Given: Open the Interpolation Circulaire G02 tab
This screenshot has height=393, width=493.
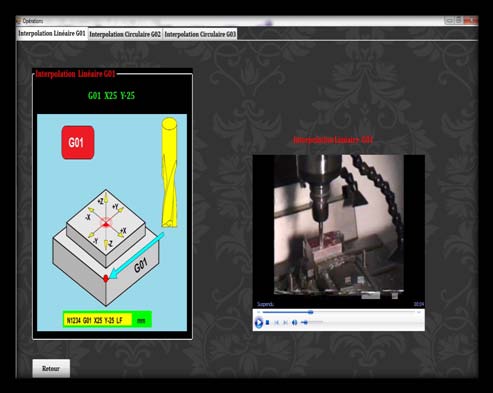Looking at the screenshot, I should (125, 34).
